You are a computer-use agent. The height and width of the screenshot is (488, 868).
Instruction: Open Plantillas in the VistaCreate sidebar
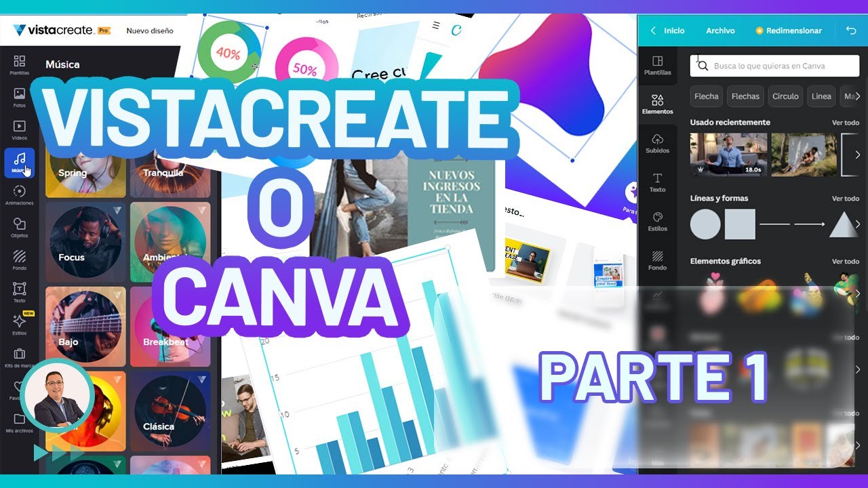click(19, 64)
